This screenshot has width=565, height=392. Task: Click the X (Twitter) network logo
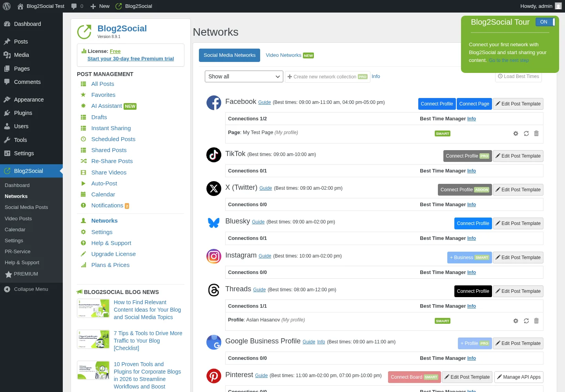coord(214,189)
